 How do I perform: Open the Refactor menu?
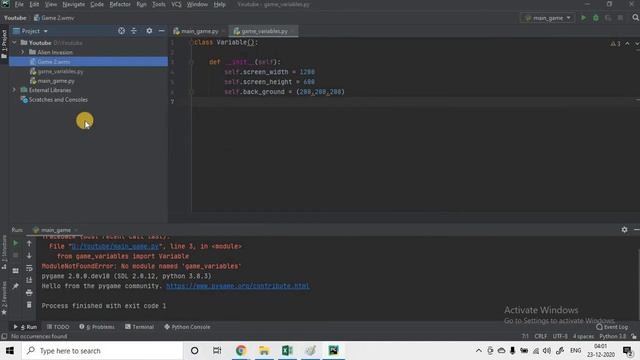click(x=120, y=4)
